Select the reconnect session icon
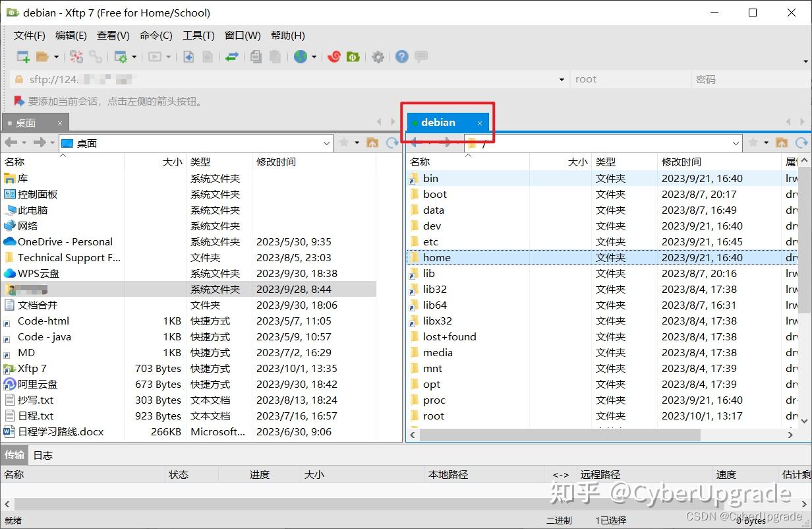812x529 pixels. pos(96,57)
